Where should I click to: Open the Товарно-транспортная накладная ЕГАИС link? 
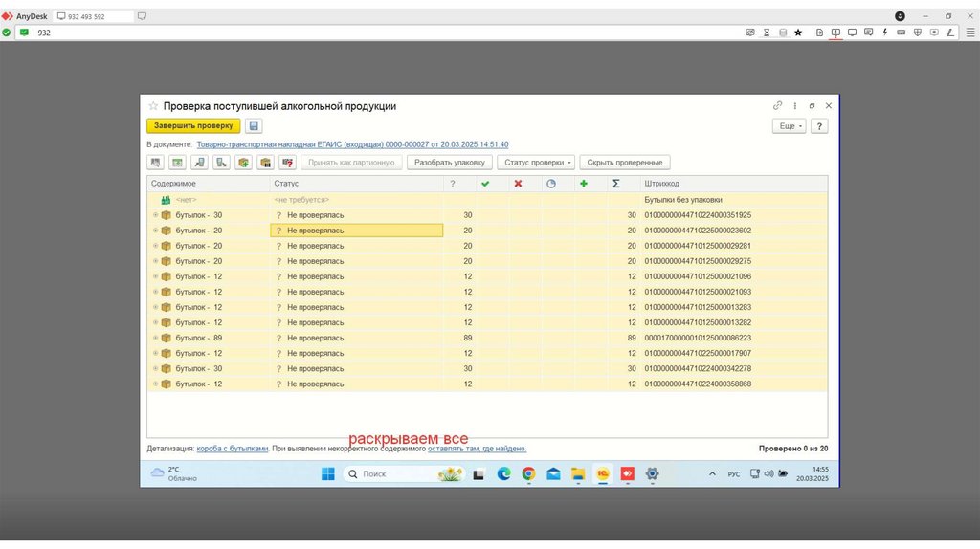(352, 144)
